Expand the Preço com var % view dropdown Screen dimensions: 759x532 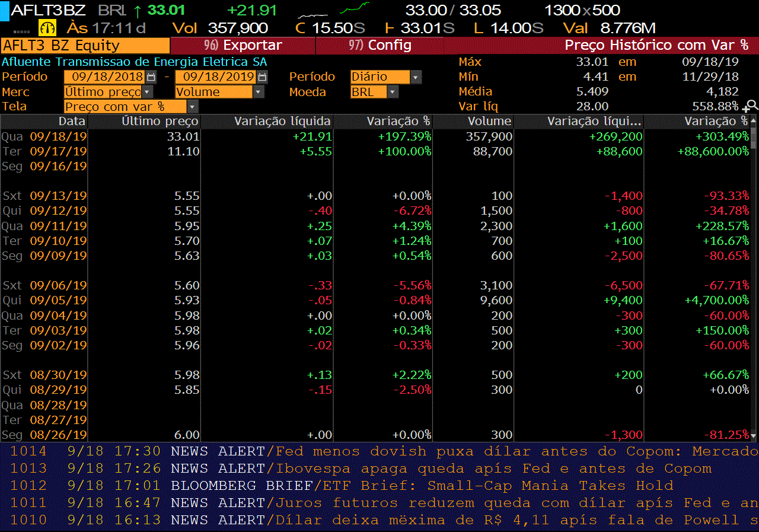coord(192,107)
